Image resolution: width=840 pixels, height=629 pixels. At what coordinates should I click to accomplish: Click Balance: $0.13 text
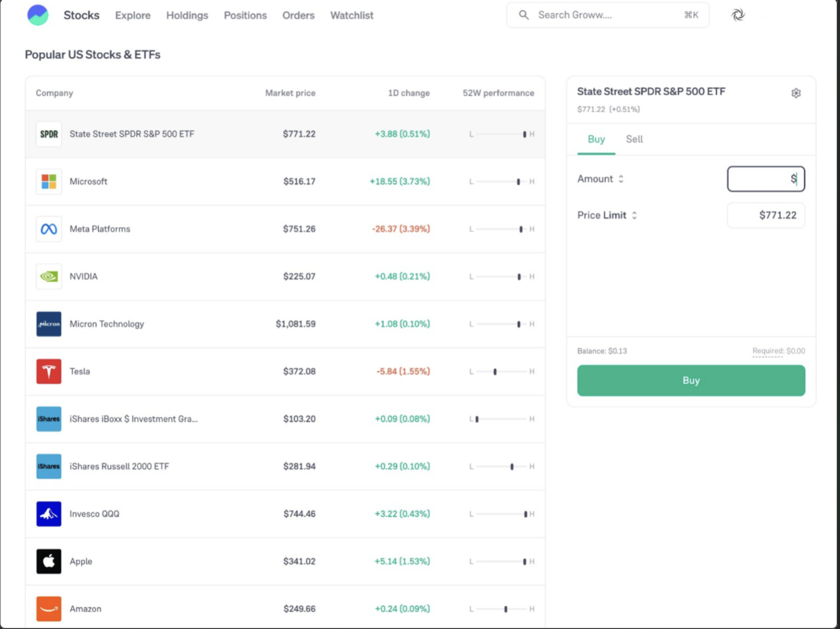click(602, 351)
